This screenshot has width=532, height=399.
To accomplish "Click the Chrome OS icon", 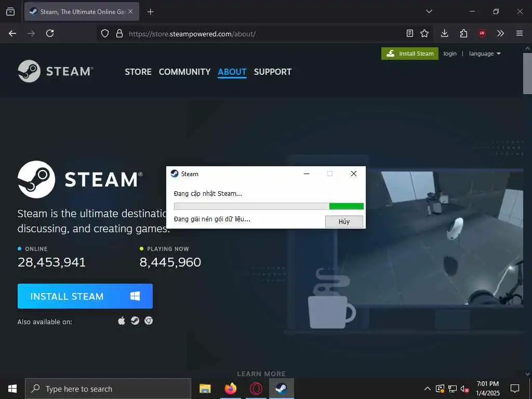I will click(149, 321).
